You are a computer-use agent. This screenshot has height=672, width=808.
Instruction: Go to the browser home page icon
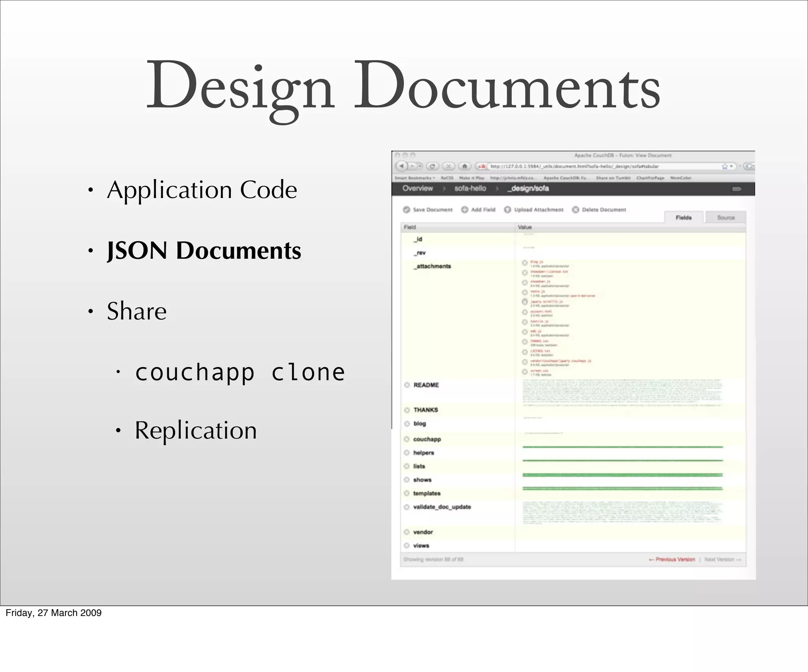point(465,166)
